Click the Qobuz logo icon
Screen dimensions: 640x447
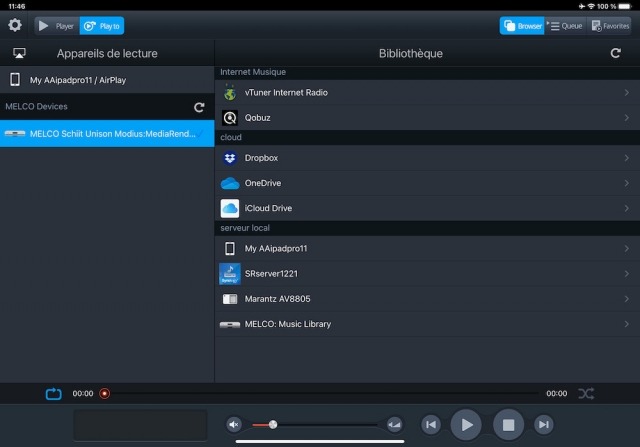pyautogui.click(x=230, y=118)
